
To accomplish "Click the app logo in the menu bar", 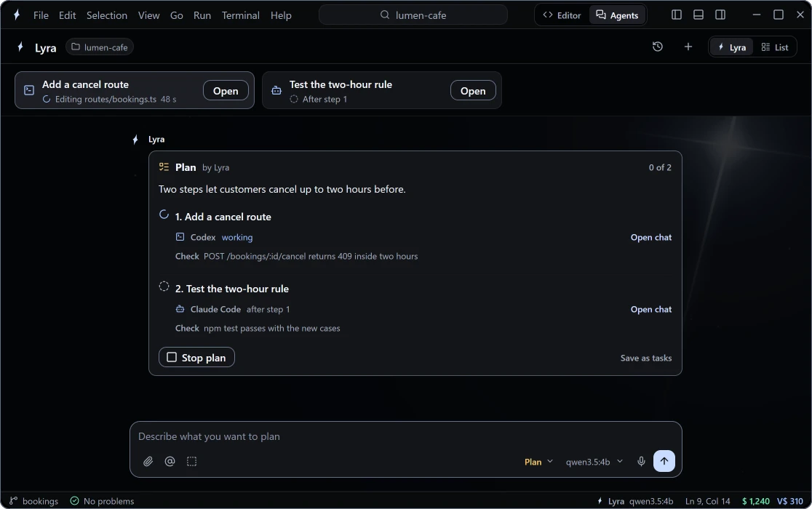I will click(x=17, y=15).
